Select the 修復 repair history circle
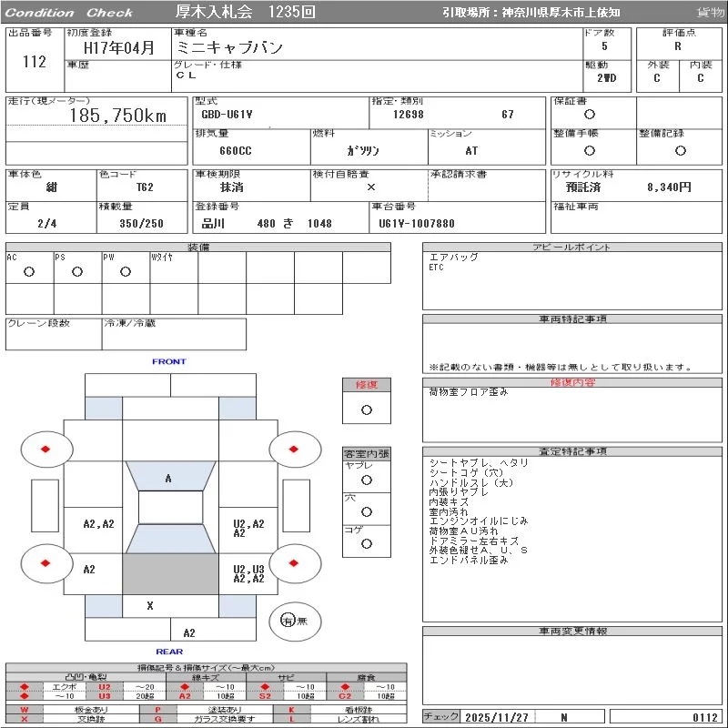Viewport: 728px width, 728px height. coord(367,409)
